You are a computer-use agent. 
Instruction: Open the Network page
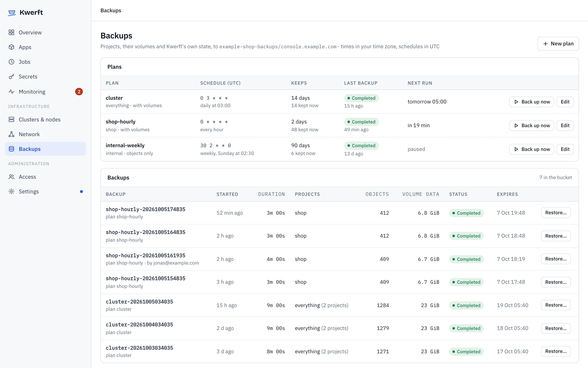(x=46, y=134)
